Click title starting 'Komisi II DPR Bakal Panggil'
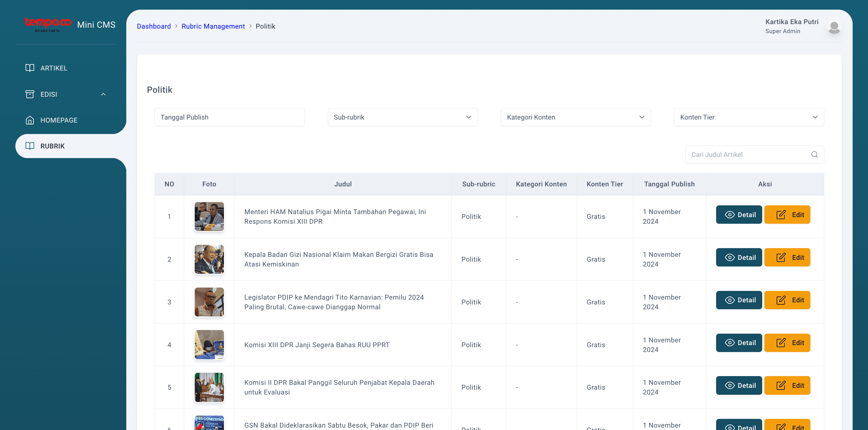Screen dimensions: 868x430 [339, 387]
